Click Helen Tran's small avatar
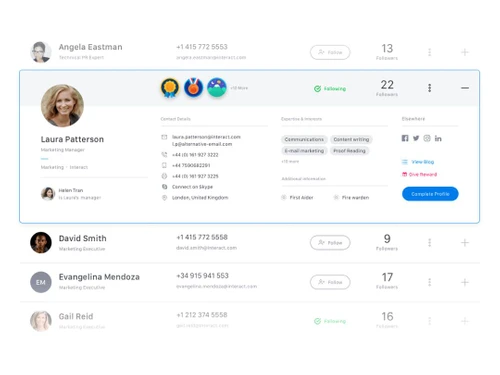500x375 pixels. [48, 194]
